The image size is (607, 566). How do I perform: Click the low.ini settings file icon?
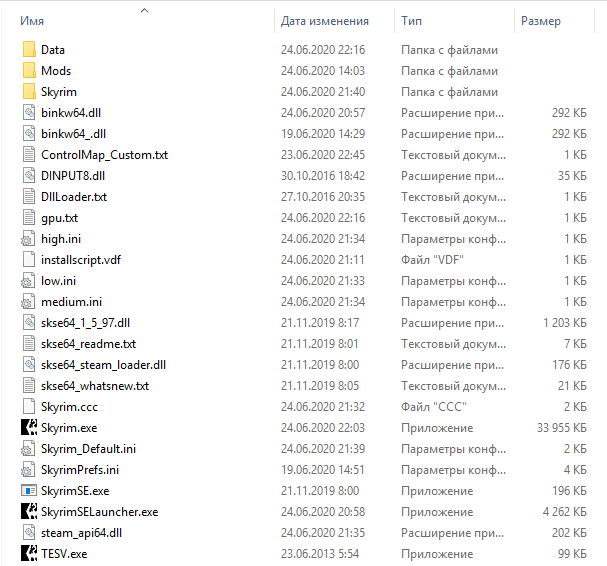click(x=28, y=281)
